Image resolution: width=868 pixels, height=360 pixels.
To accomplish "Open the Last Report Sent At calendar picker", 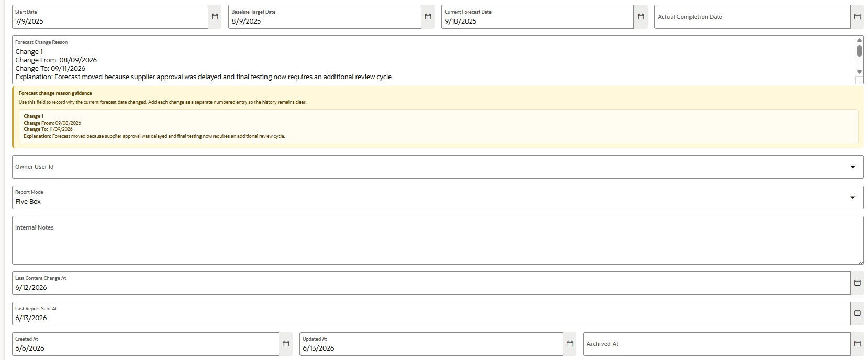I will (x=857, y=313).
